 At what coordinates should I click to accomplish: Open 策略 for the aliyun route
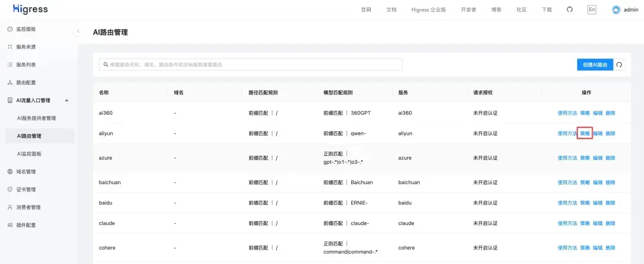[585, 133]
